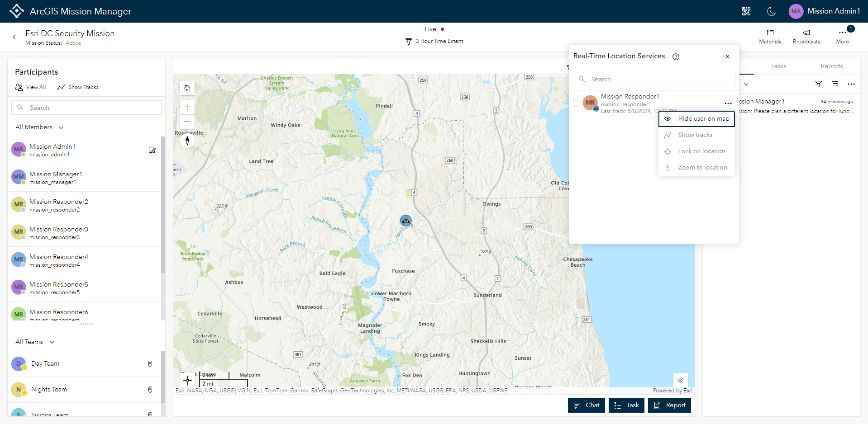
Task: Click Show Tracks for participants
Action: click(78, 87)
